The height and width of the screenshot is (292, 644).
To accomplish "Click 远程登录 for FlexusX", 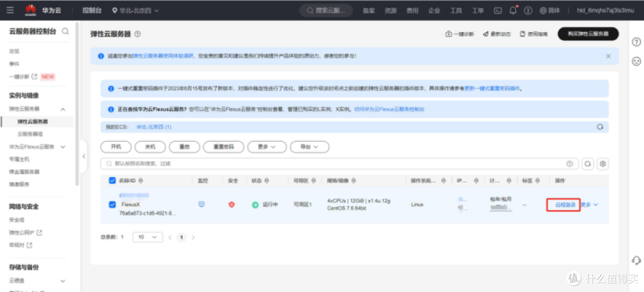I will 565,204.
